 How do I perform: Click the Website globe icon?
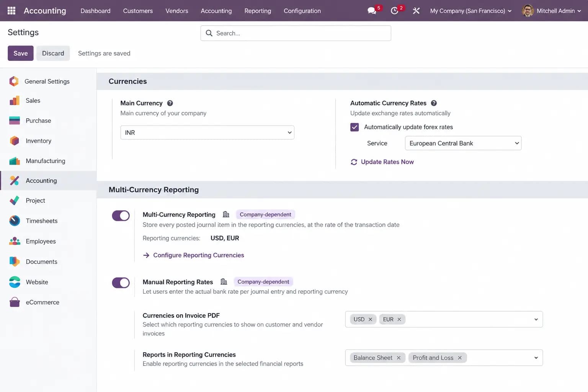14,282
